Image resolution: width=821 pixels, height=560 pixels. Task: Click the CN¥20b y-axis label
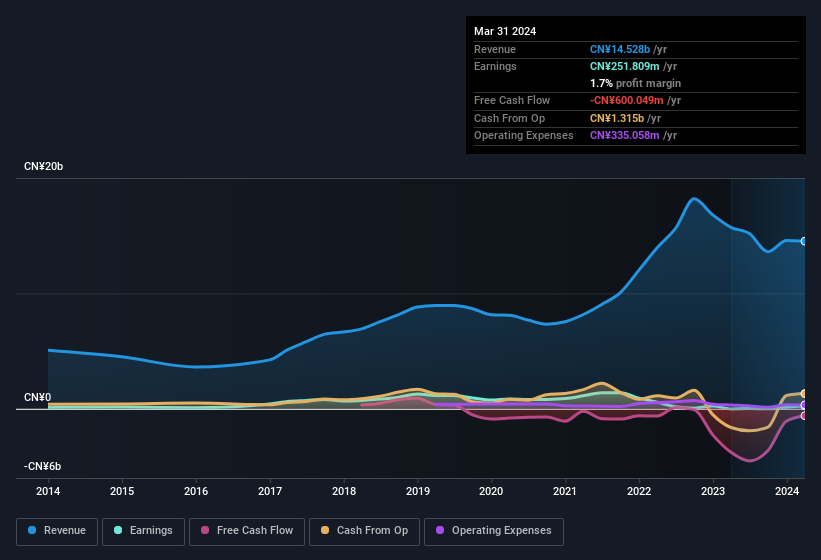[43, 166]
